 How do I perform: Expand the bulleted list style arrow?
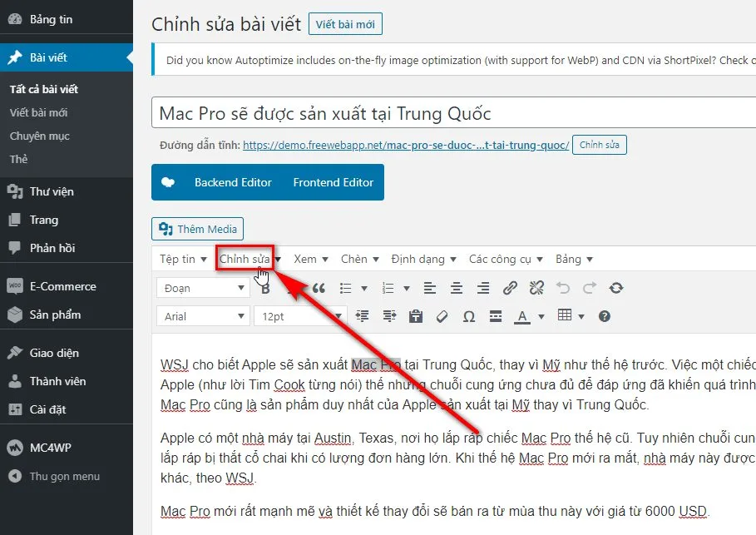[x=364, y=289]
